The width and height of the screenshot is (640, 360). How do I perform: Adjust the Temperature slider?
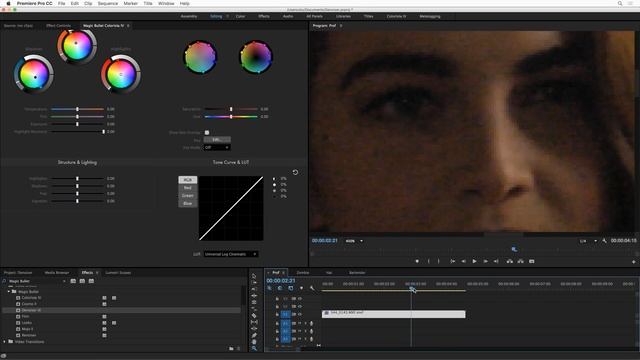point(78,109)
